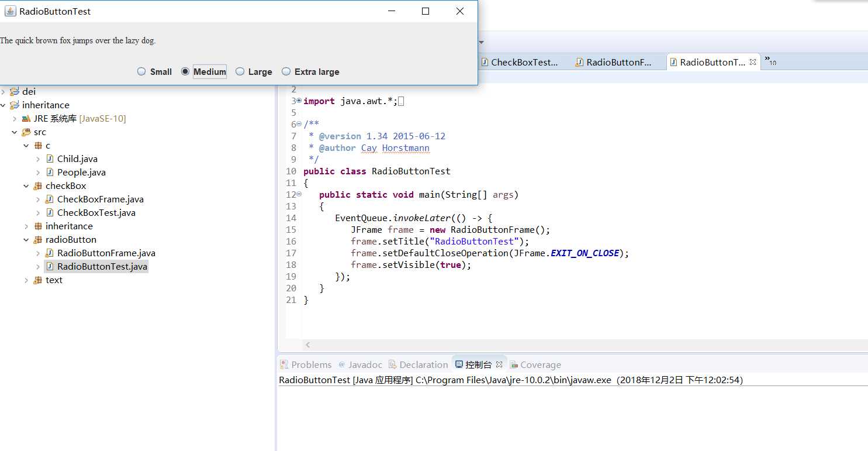
Task: Click the package icon beside c
Action: coord(38,145)
